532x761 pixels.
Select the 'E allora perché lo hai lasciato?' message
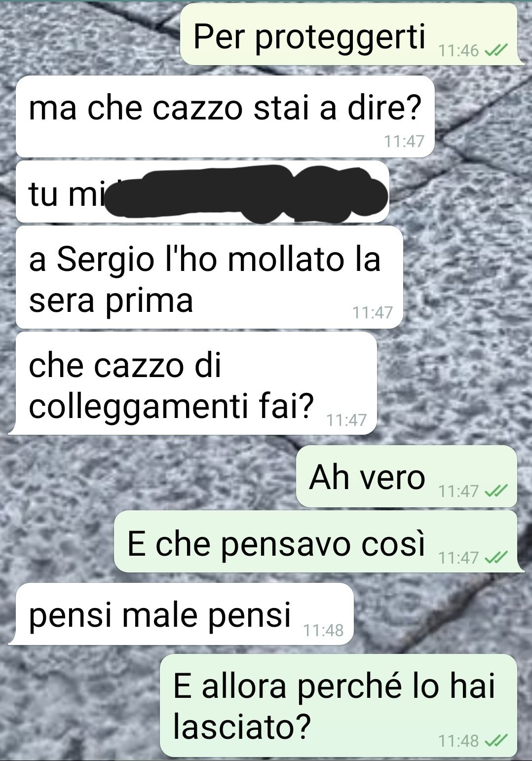[339, 706]
